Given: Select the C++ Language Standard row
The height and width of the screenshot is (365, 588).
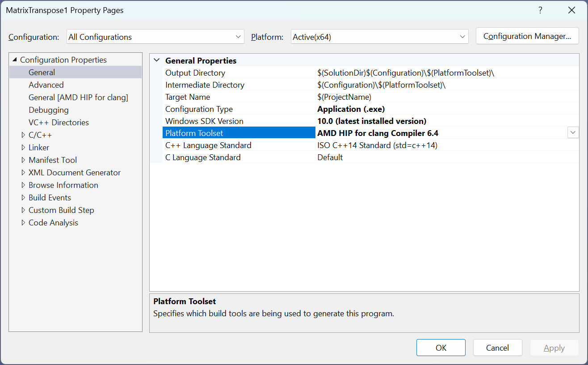Looking at the screenshot, I should (x=208, y=145).
